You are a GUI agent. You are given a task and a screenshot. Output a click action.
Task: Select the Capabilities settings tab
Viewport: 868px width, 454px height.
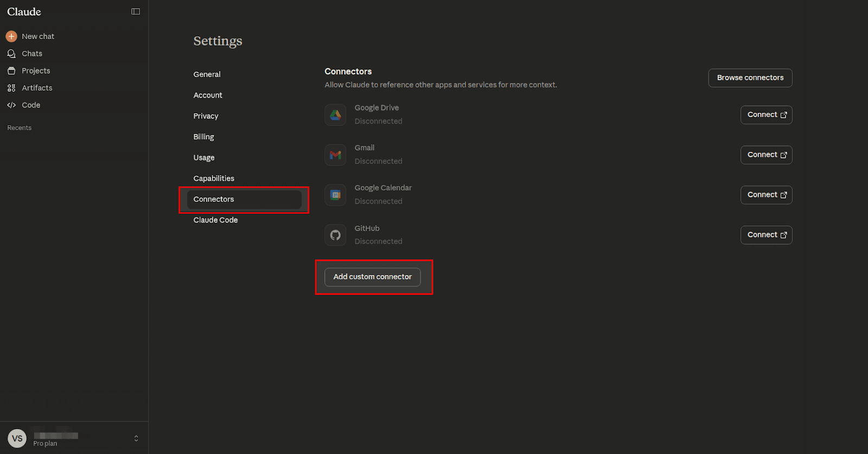(214, 178)
